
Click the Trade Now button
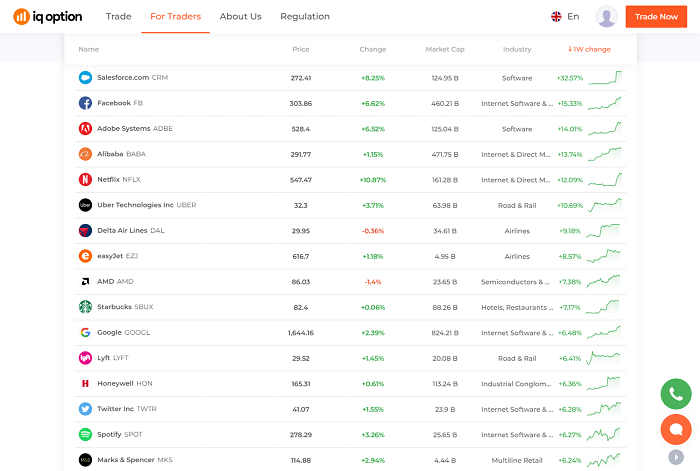(656, 17)
